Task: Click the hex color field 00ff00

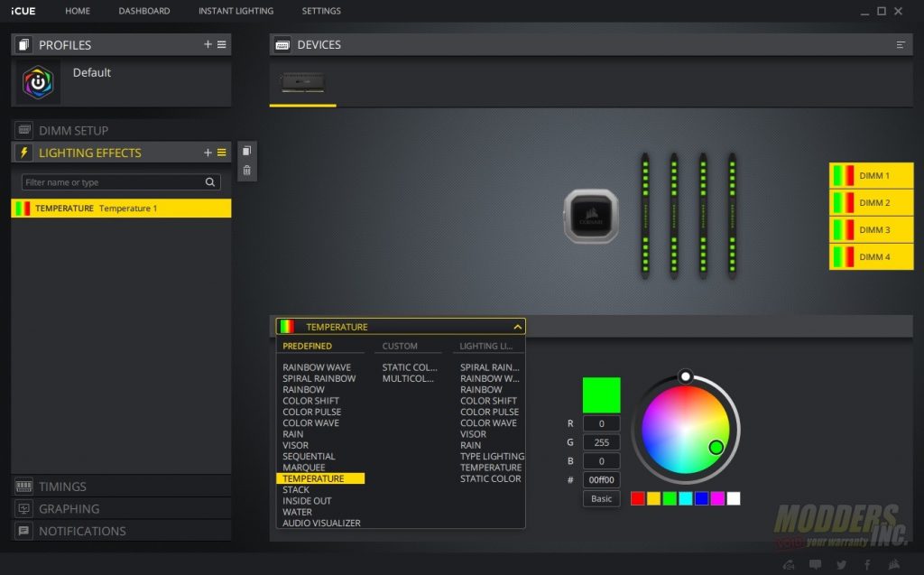Action: tap(601, 480)
